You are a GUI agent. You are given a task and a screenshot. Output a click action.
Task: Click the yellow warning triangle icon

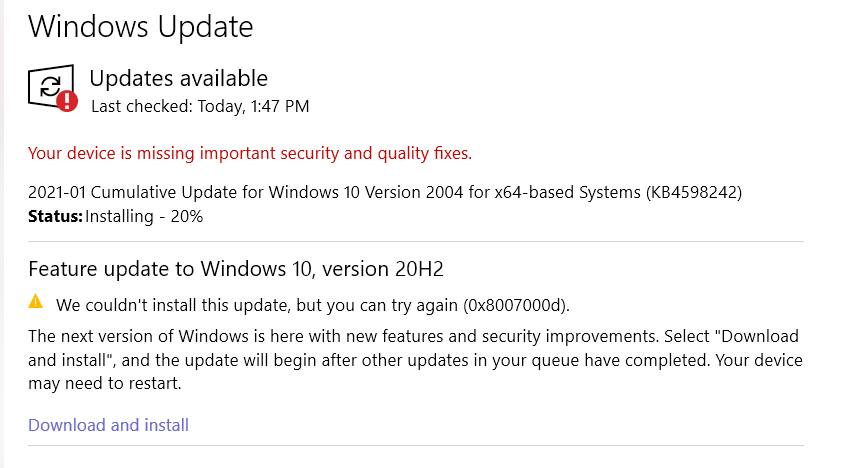coord(35,301)
